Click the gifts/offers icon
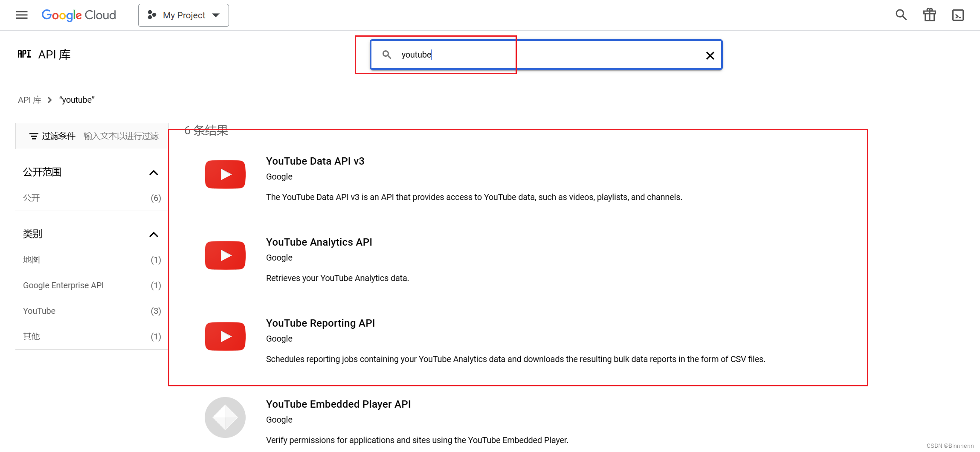Screen dimensions: 980x452 tap(929, 14)
